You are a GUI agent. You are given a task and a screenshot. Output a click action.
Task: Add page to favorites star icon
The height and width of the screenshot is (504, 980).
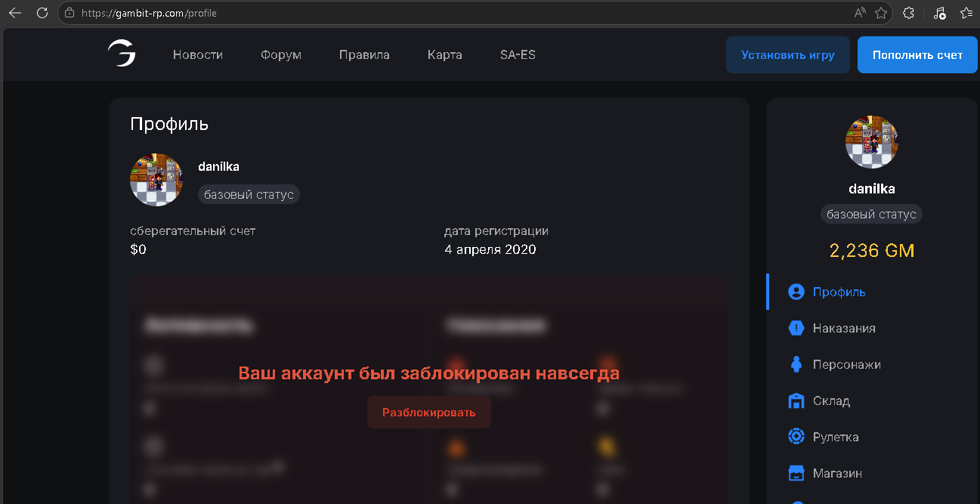pyautogui.click(x=881, y=13)
